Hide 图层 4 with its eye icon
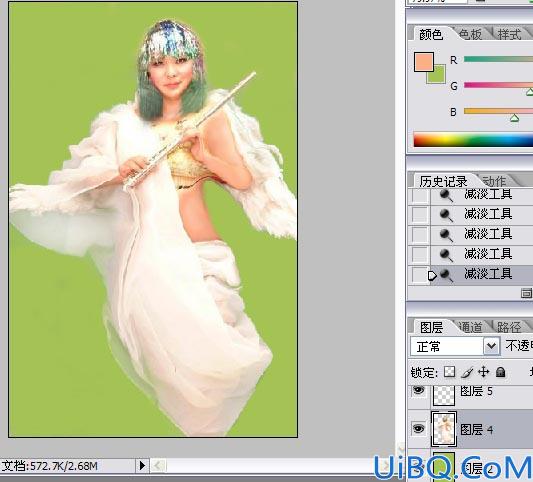Image resolution: width=533 pixels, height=482 pixels. pos(418,428)
